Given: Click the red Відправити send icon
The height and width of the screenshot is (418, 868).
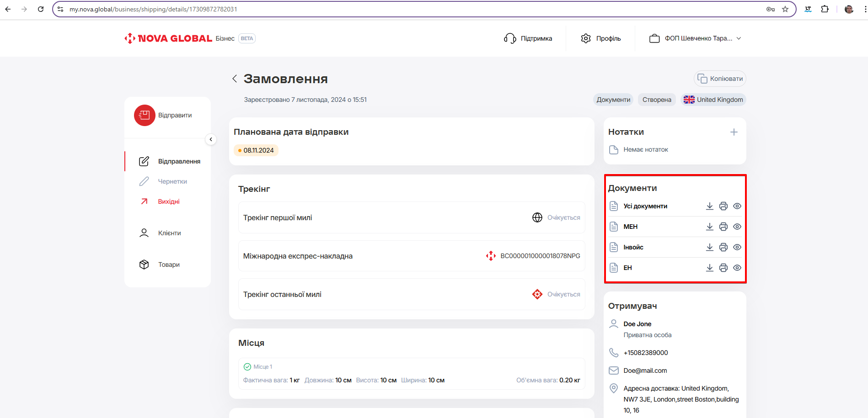Looking at the screenshot, I should click(x=145, y=115).
